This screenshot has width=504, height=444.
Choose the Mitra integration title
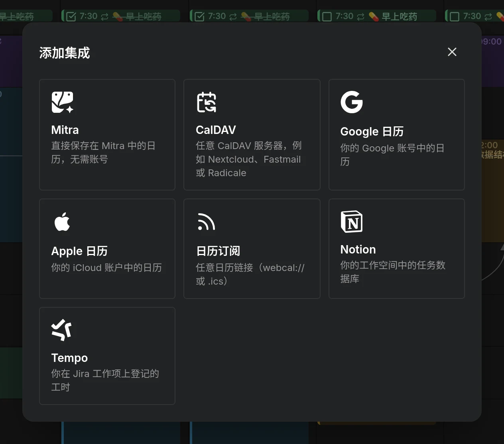(65, 130)
